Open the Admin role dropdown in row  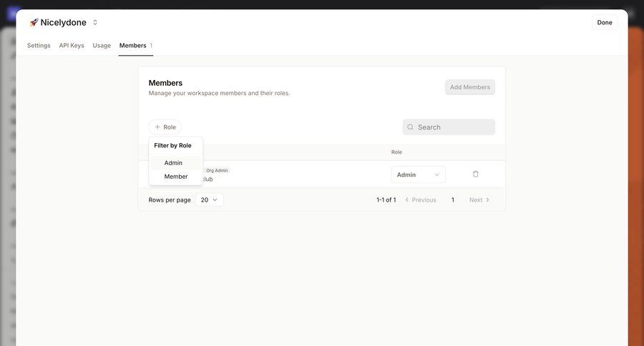click(x=418, y=174)
